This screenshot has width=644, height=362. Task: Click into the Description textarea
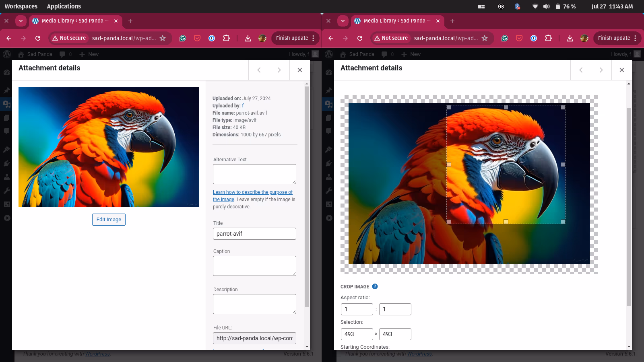point(254,304)
